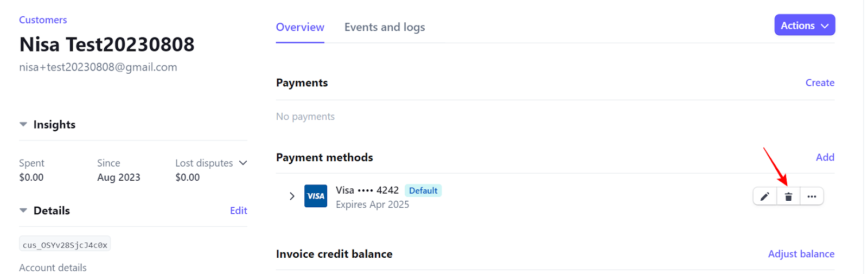Open the Actions dropdown button
The width and height of the screenshot is (868, 274).
805,25
